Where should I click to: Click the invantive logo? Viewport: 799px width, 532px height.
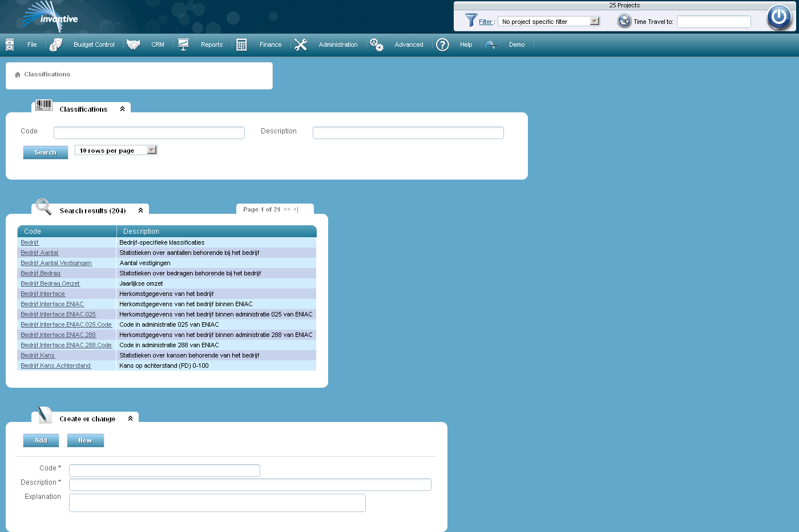[x=49, y=17]
